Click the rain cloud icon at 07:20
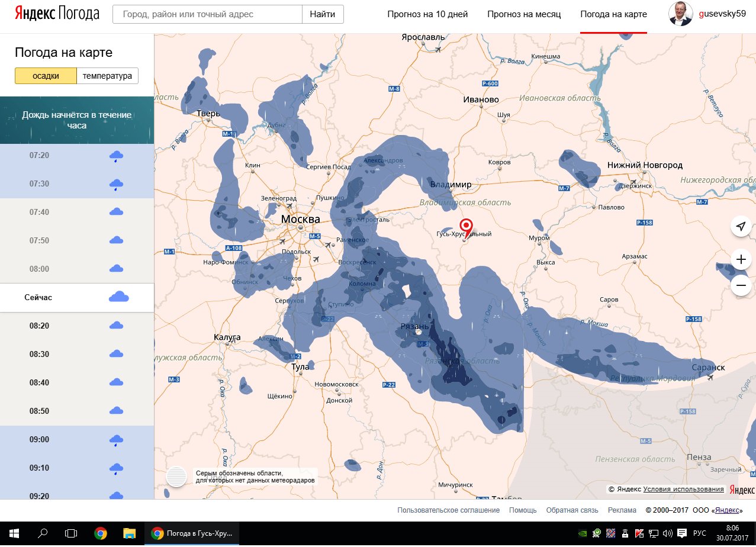This screenshot has height=547, width=756. click(117, 156)
